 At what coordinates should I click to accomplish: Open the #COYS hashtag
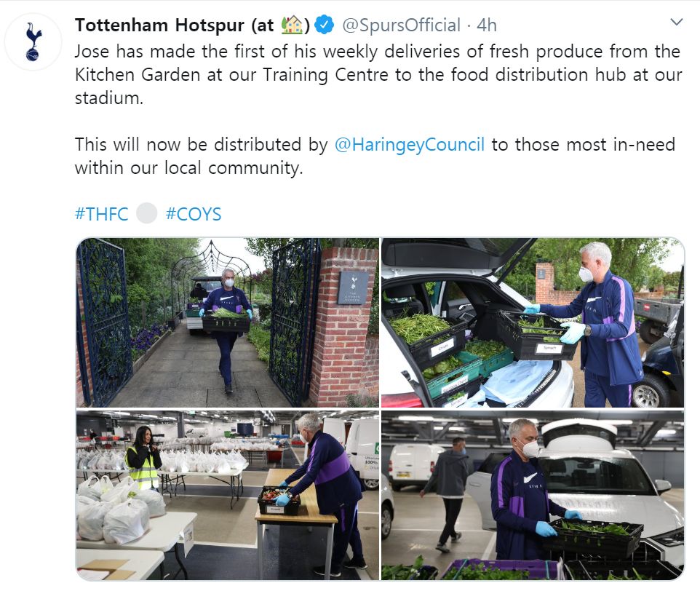[x=194, y=214]
